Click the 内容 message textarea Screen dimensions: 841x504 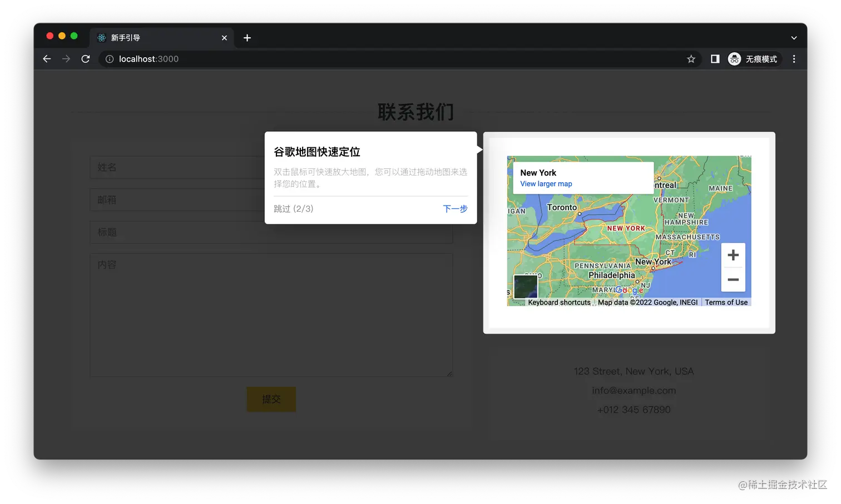pos(271,315)
